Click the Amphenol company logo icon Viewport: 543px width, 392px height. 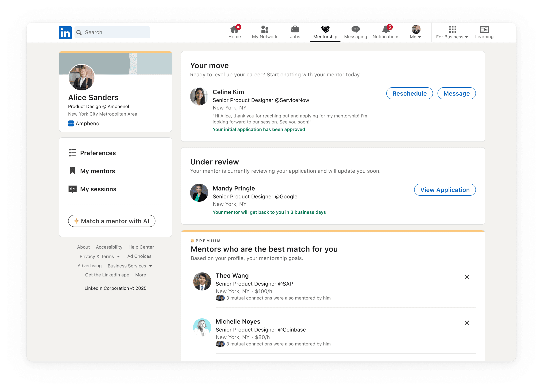click(x=71, y=123)
